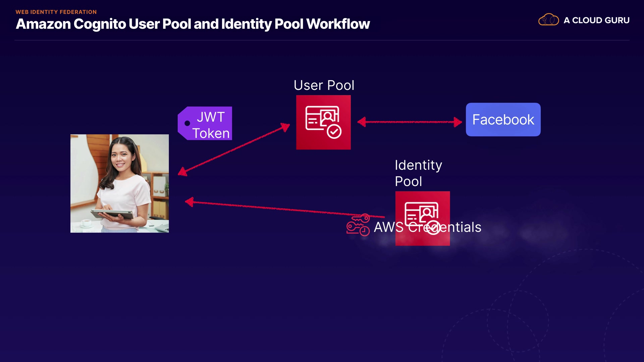
Task: Click the blue Facebook button
Action: pos(503,120)
